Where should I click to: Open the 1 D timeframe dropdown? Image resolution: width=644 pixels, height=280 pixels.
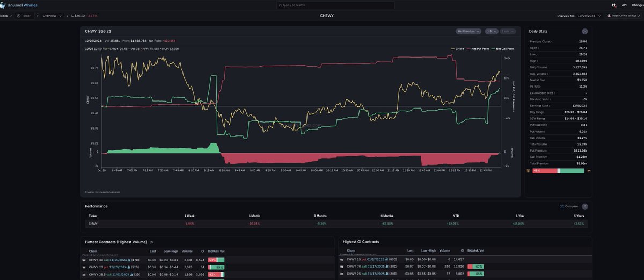tap(491, 31)
